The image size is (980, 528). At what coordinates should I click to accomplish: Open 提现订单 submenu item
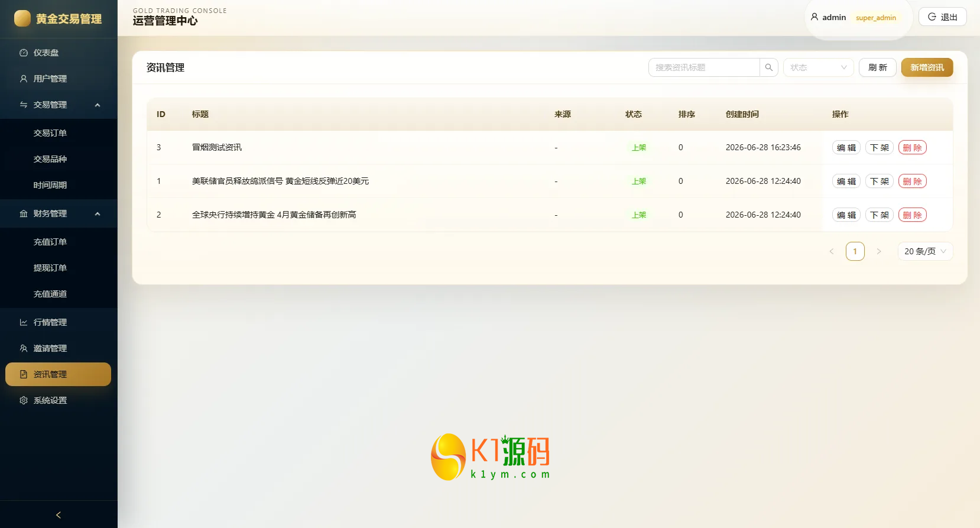coord(59,268)
